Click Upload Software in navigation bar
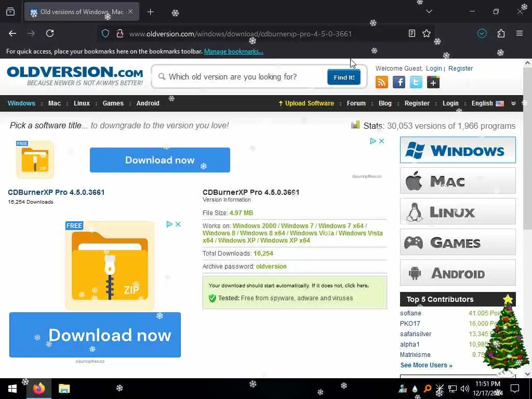 click(307, 103)
